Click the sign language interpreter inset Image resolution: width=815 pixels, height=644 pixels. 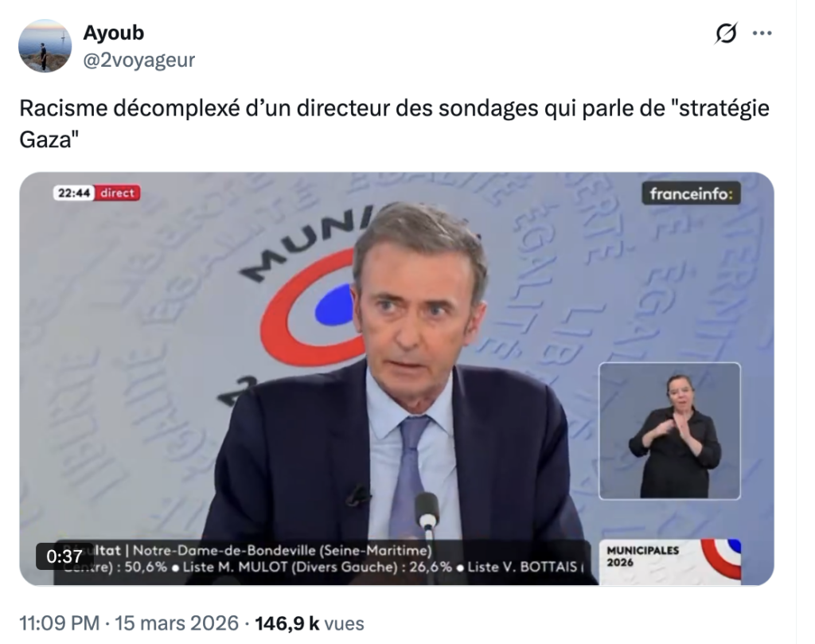tap(669, 431)
